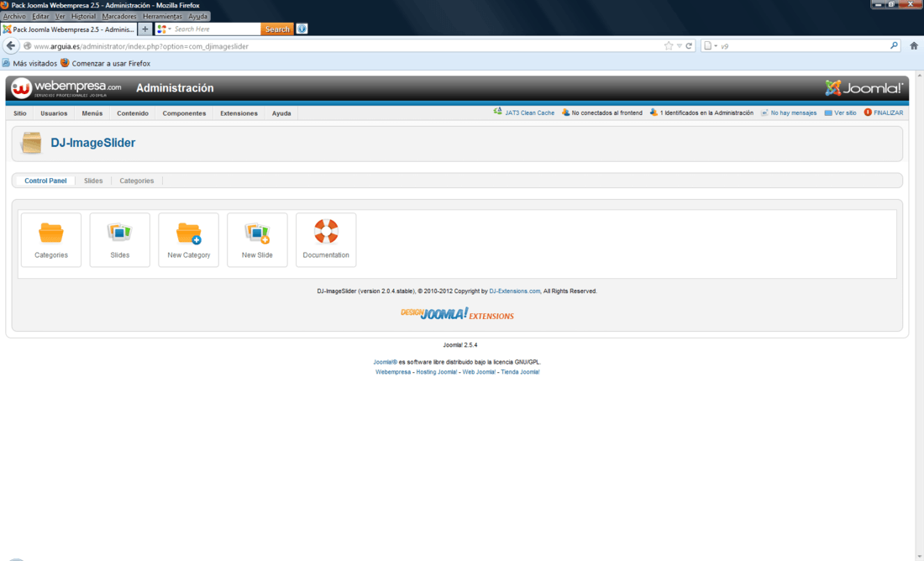Open the Tienda Joomla! footer link
924x561 pixels.
pos(520,372)
